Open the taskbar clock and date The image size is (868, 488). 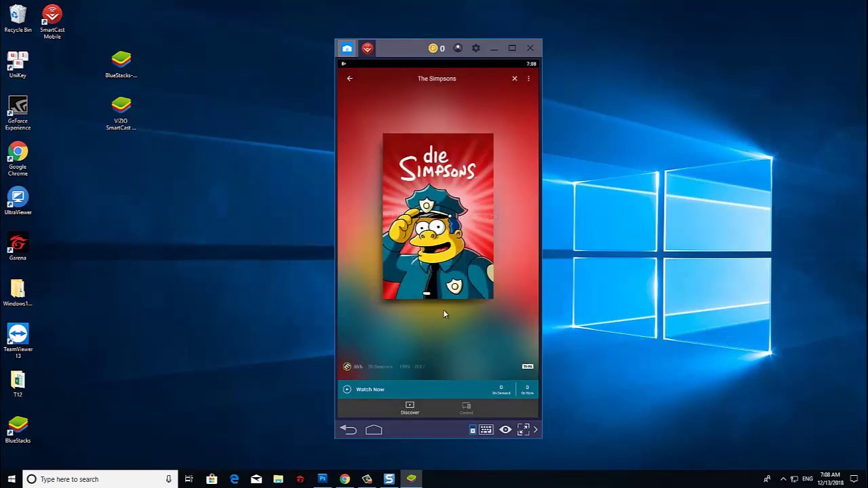(831, 479)
